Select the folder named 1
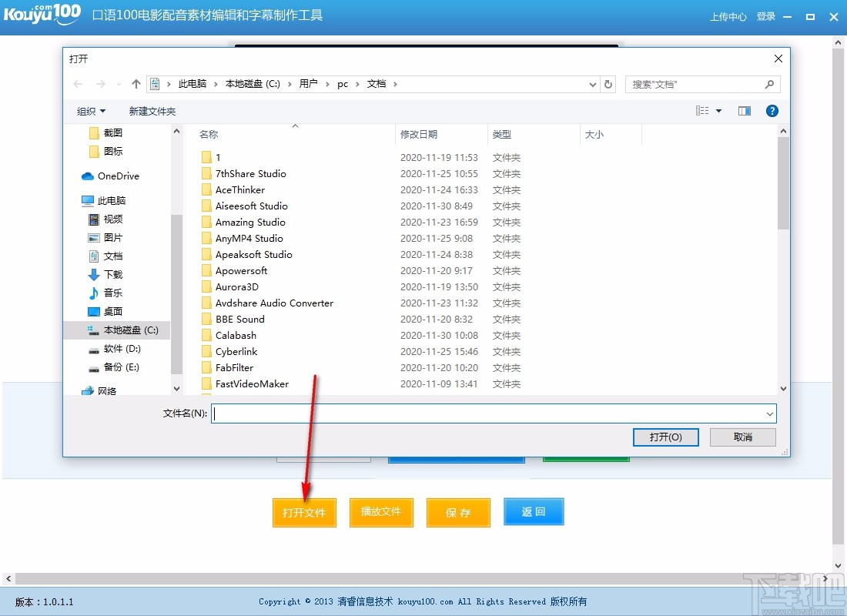 tap(211, 157)
